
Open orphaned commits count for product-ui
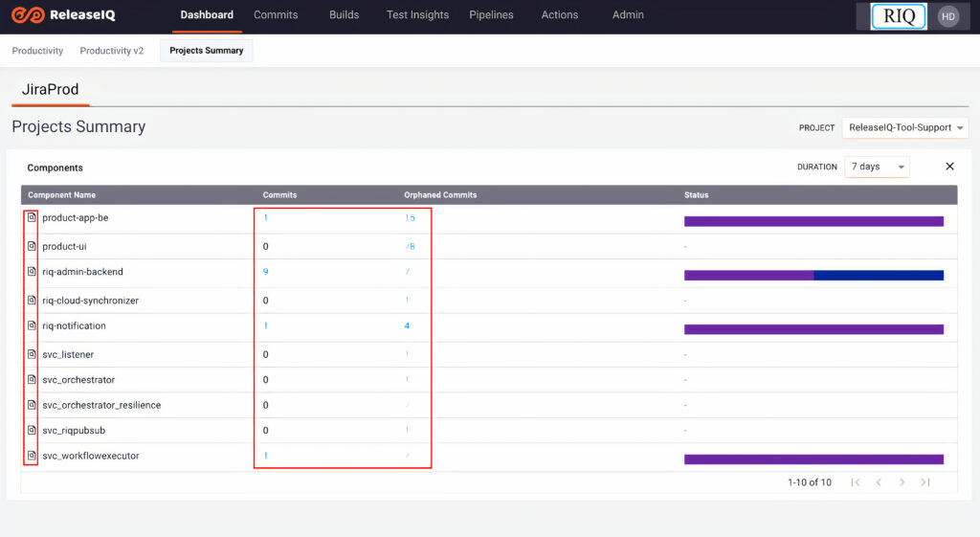pos(410,246)
